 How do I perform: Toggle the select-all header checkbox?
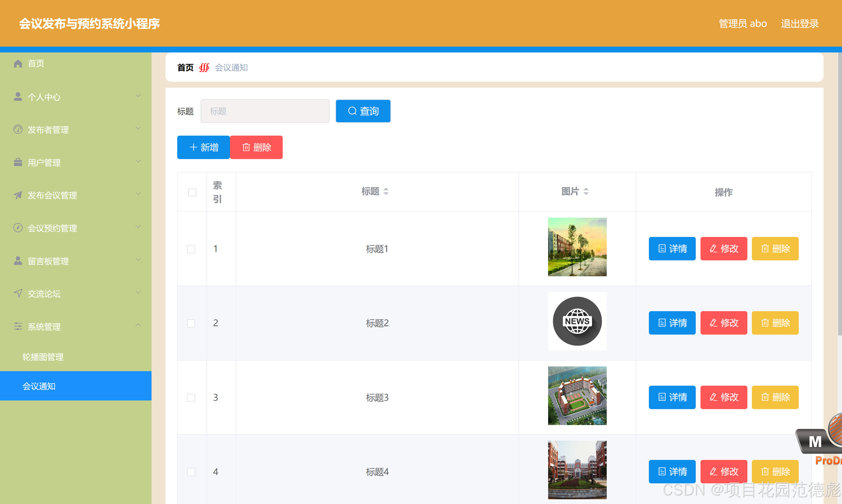coord(192,192)
